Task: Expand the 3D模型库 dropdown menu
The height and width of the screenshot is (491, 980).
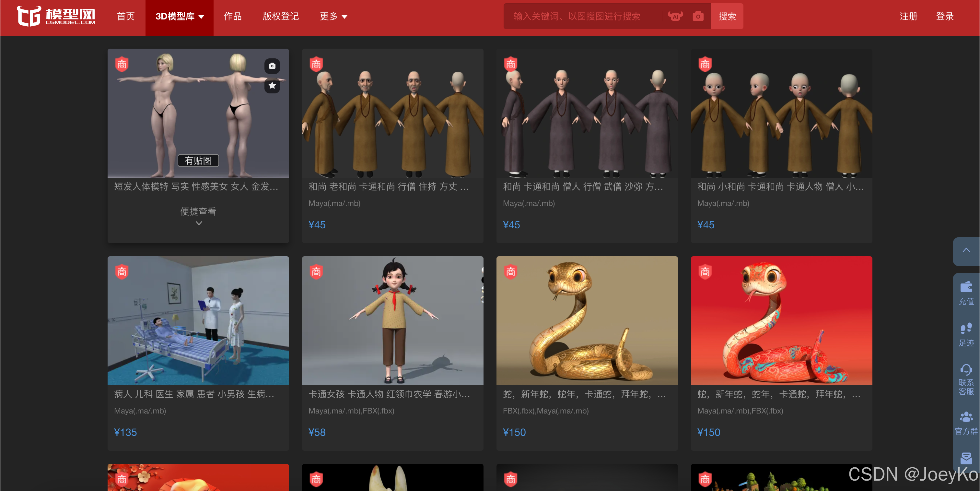Action: [180, 16]
